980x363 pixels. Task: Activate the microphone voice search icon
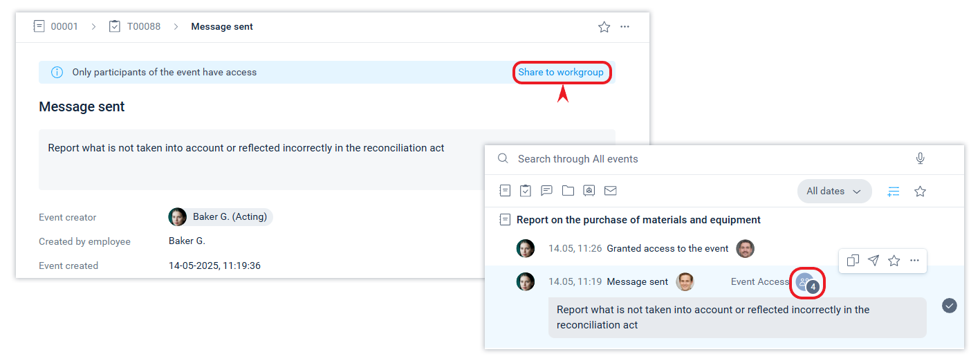[920, 159]
